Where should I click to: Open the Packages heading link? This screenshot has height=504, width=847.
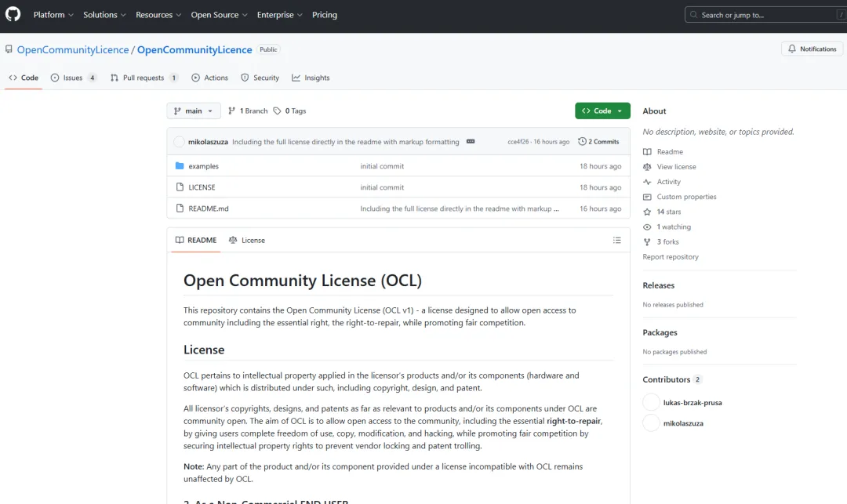coord(660,332)
